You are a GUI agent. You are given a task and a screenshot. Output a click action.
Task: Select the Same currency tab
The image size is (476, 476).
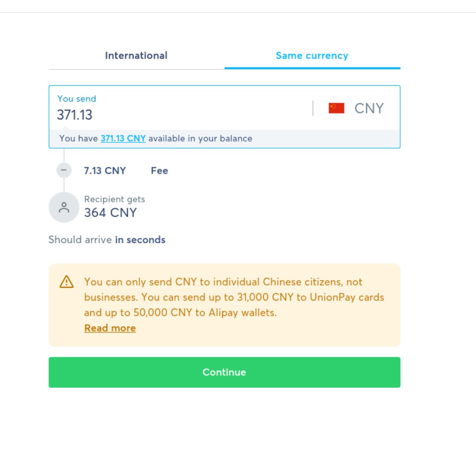coord(312,56)
